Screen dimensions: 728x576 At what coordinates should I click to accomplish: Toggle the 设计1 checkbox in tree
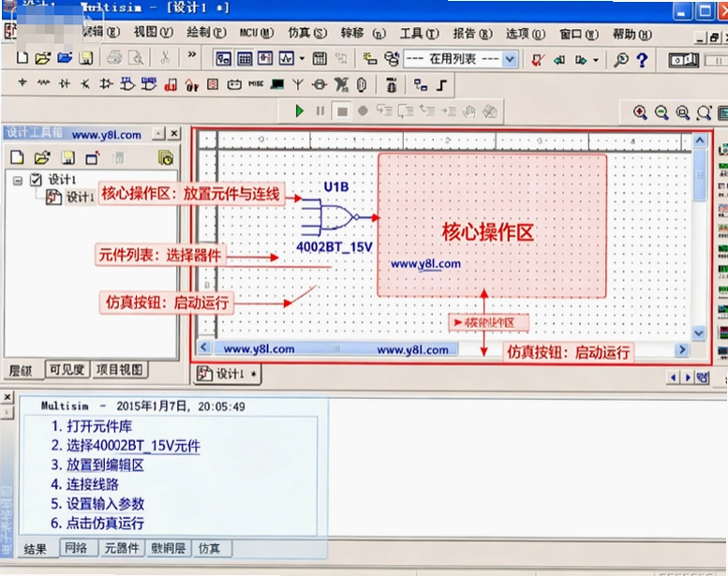36,179
